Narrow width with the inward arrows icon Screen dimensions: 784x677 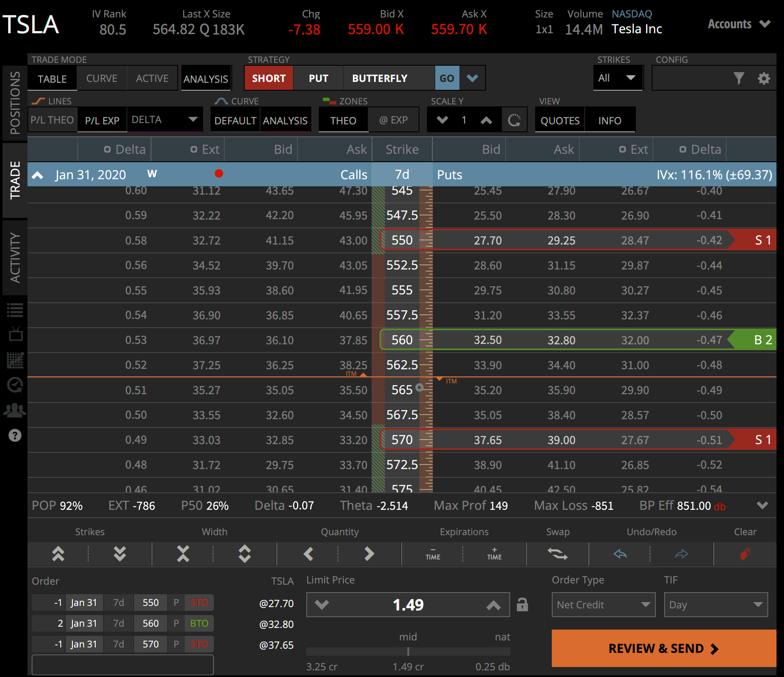(183, 554)
